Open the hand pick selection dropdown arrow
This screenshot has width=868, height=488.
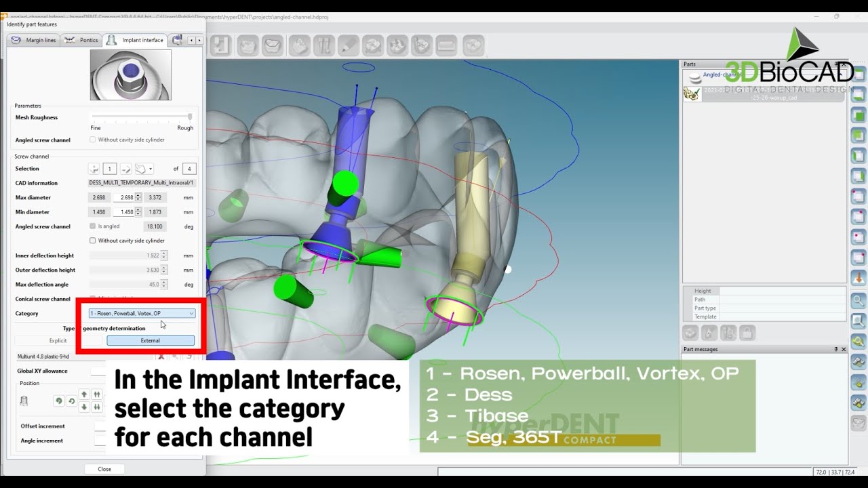click(151, 169)
